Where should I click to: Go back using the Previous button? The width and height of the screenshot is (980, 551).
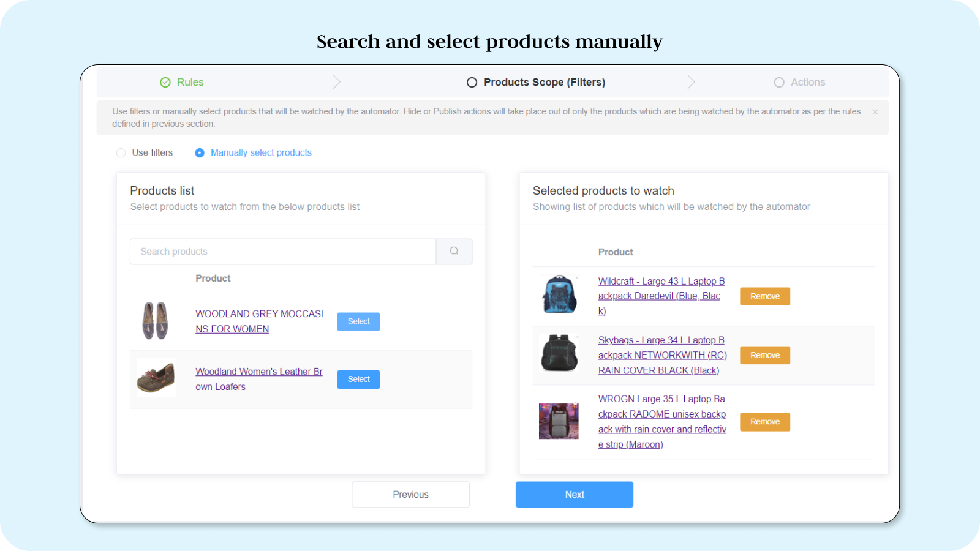410,494
